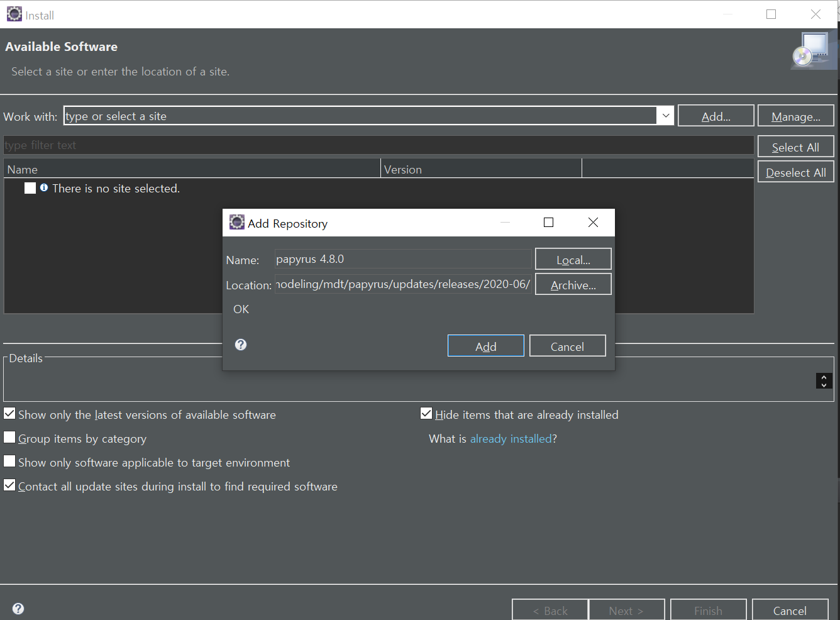Click the help icon in Install window
Image resolution: width=840 pixels, height=620 pixels.
click(x=18, y=609)
